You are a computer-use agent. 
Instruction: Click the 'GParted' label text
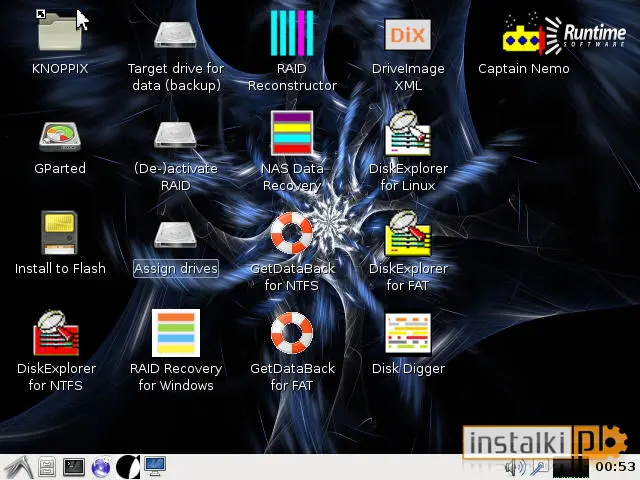click(x=60, y=168)
